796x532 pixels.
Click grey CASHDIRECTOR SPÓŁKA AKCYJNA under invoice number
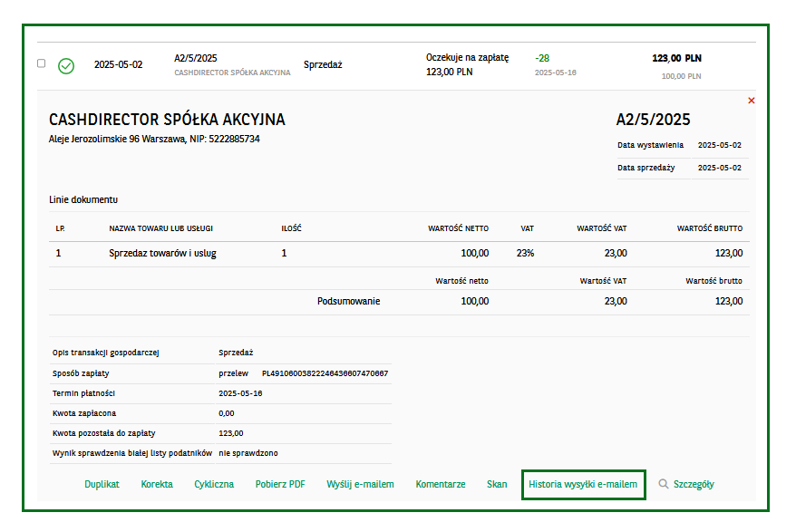pyautogui.click(x=232, y=73)
